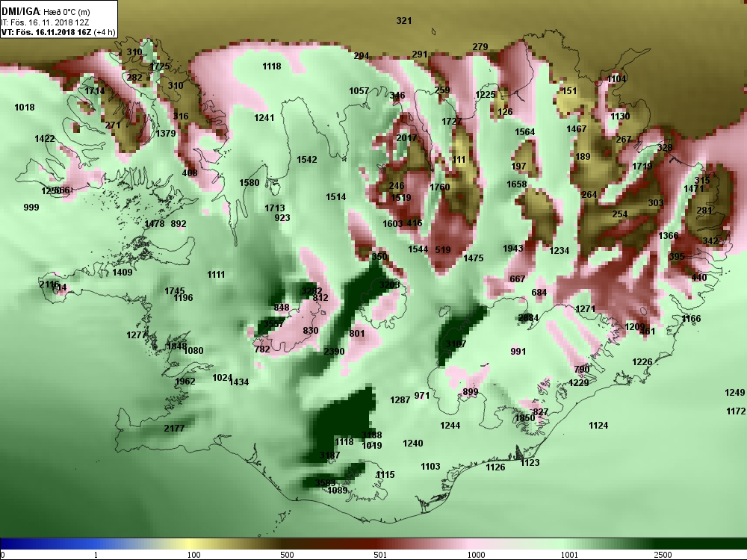Click the map value 2177
The image size is (747, 560).
pos(174,428)
